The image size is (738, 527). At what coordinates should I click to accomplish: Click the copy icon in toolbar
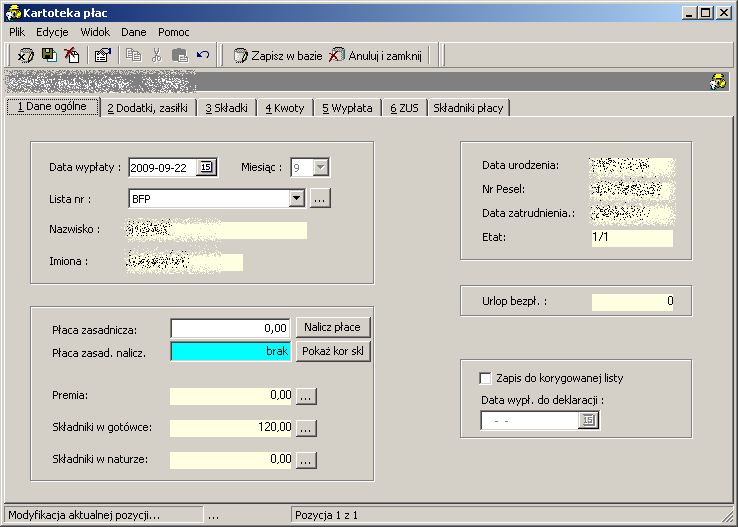[133, 55]
